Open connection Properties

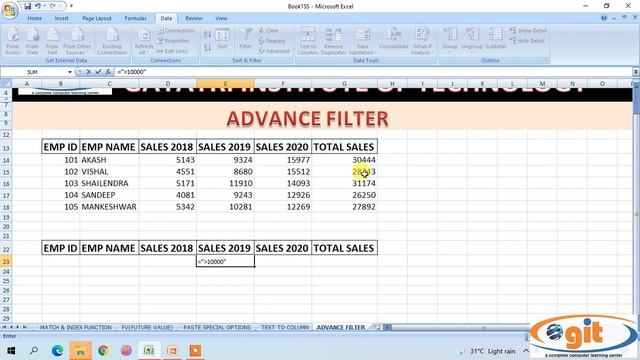click(x=173, y=41)
